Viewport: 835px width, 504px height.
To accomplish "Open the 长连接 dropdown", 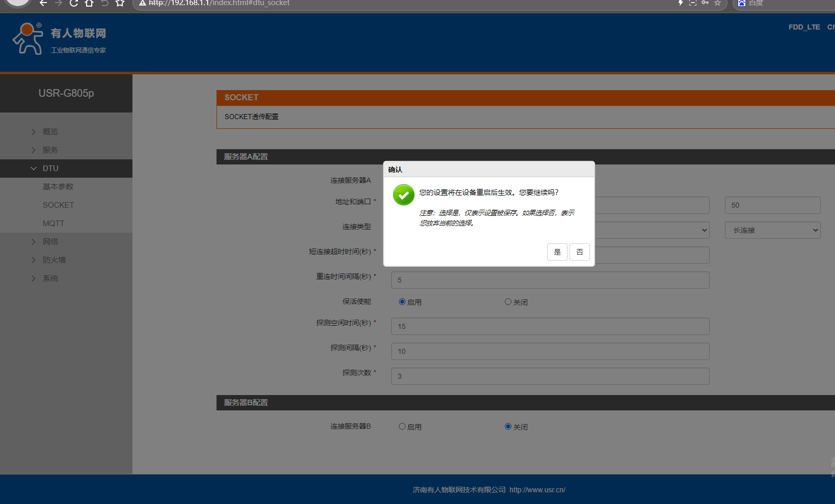I will pos(772,230).
